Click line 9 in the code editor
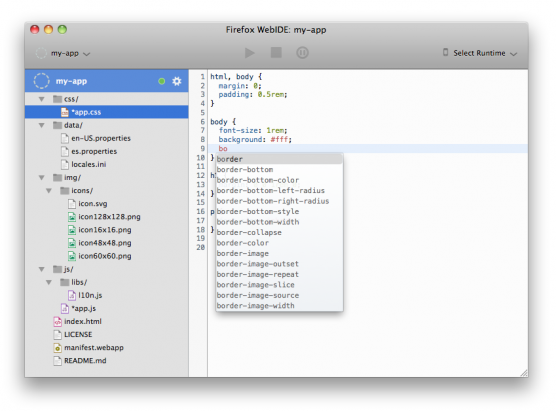Viewport: 556px width, 411px height. coord(368,149)
